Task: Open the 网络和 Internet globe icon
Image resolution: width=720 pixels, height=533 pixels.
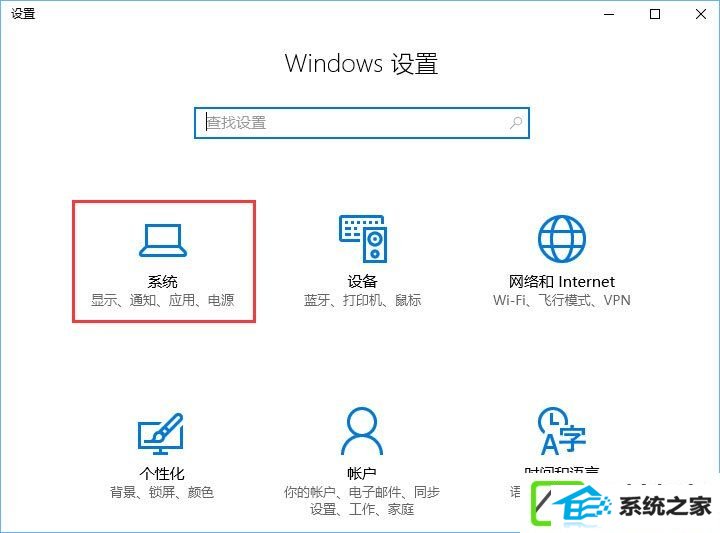Action: (562, 239)
